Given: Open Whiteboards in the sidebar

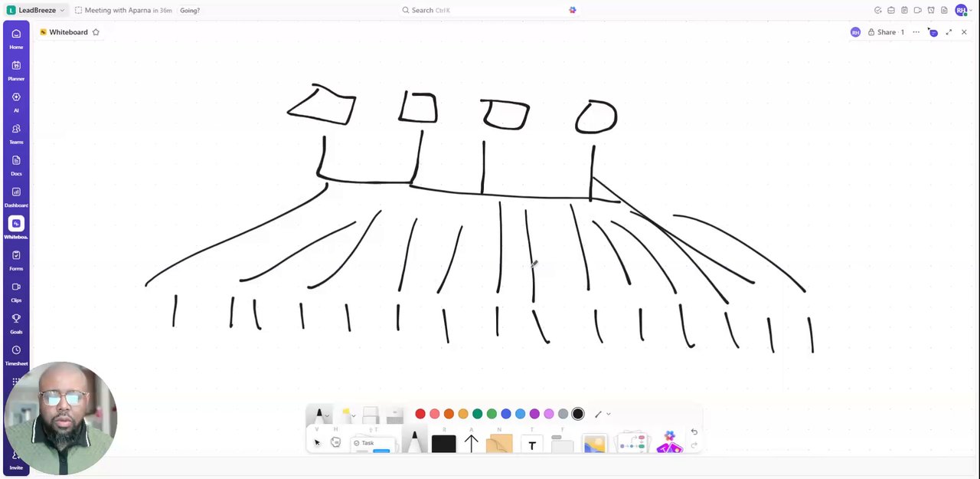Looking at the screenshot, I should (x=16, y=228).
